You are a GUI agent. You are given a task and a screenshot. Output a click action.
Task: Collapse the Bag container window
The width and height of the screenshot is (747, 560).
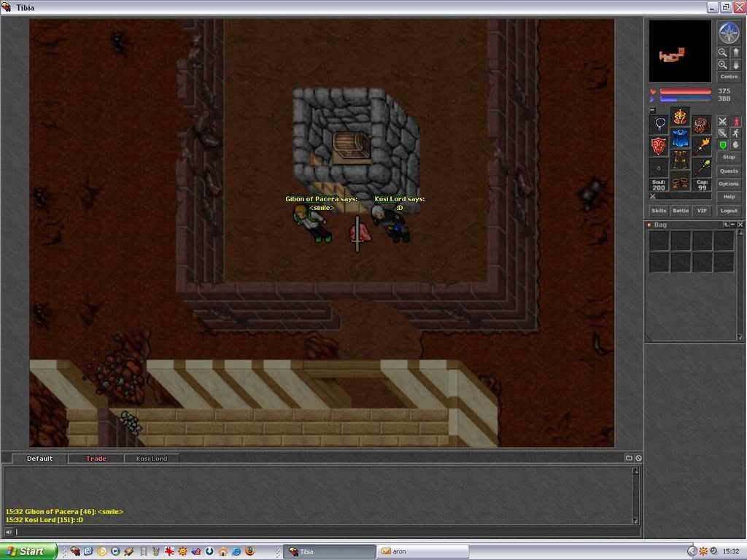click(732, 225)
